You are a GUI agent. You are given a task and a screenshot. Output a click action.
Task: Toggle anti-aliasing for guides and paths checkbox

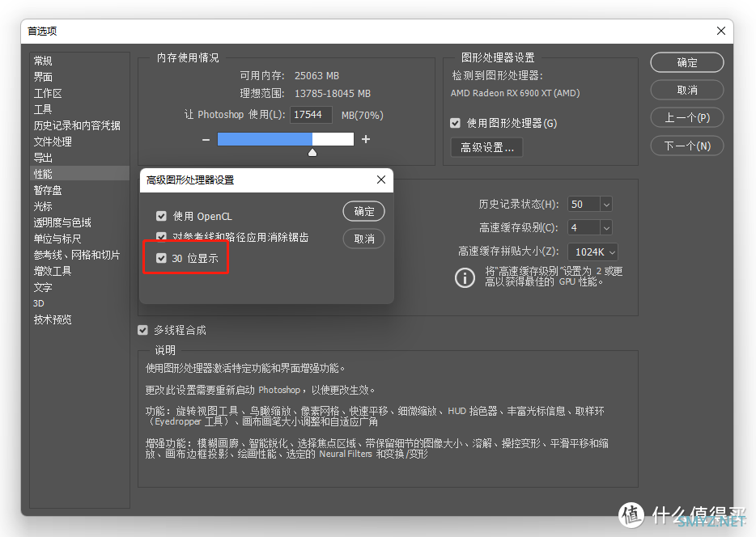pyautogui.click(x=162, y=236)
